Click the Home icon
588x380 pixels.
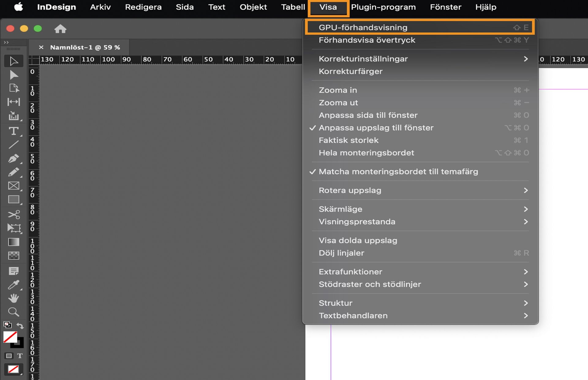coord(60,29)
